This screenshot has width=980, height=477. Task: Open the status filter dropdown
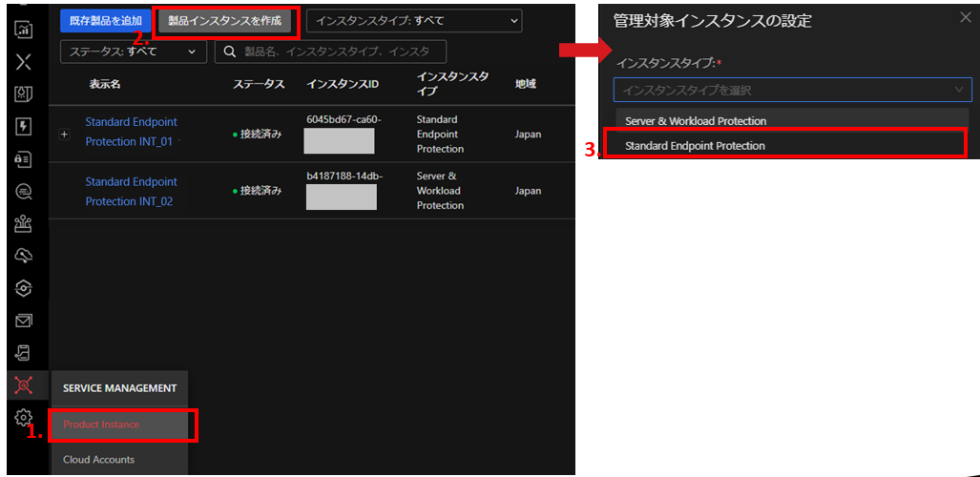[x=133, y=52]
